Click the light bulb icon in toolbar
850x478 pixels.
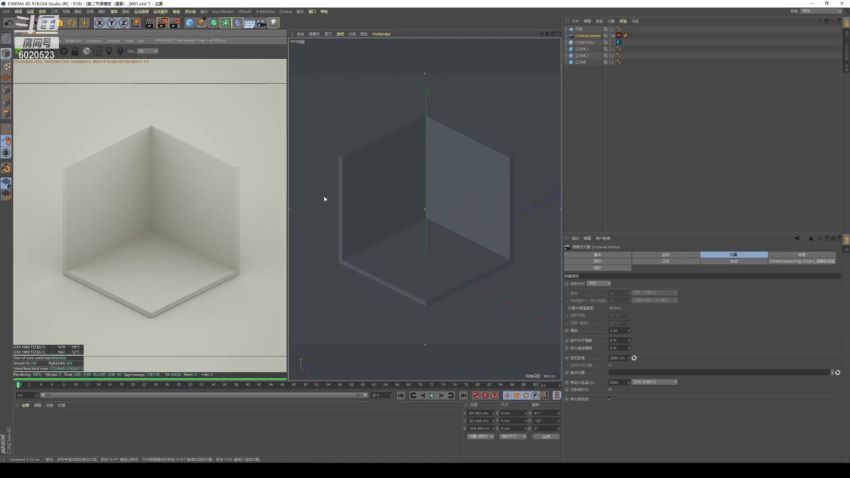click(273, 23)
